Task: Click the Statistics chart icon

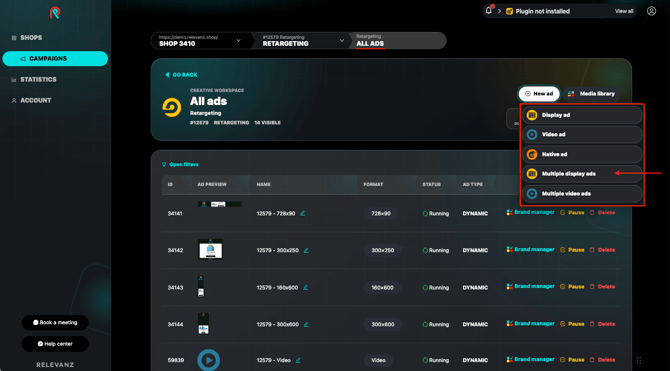Action: pyautogui.click(x=14, y=80)
